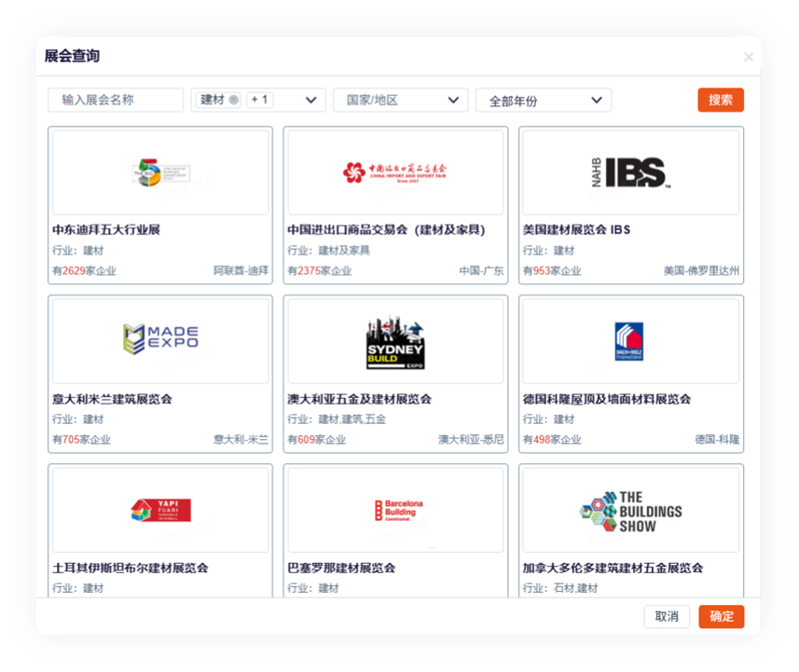Click the Yapi Fuari Istanbul logo

(x=160, y=510)
